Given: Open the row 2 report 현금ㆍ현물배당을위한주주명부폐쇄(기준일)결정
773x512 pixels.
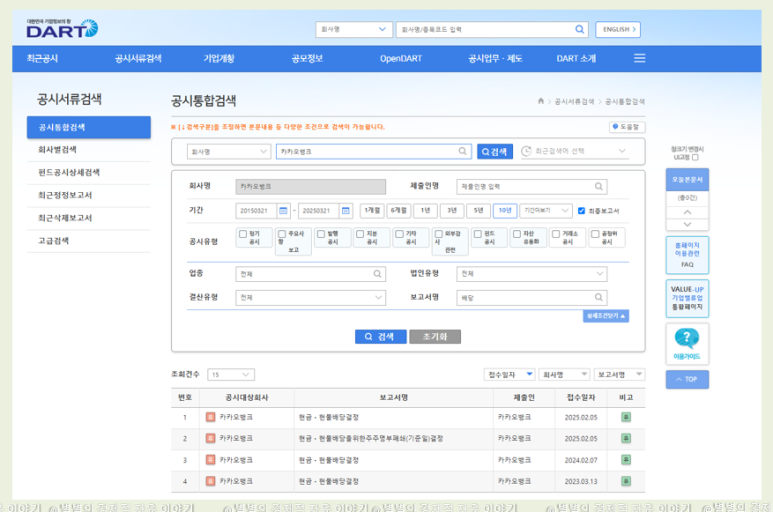Looking at the screenshot, I should (x=371, y=438).
